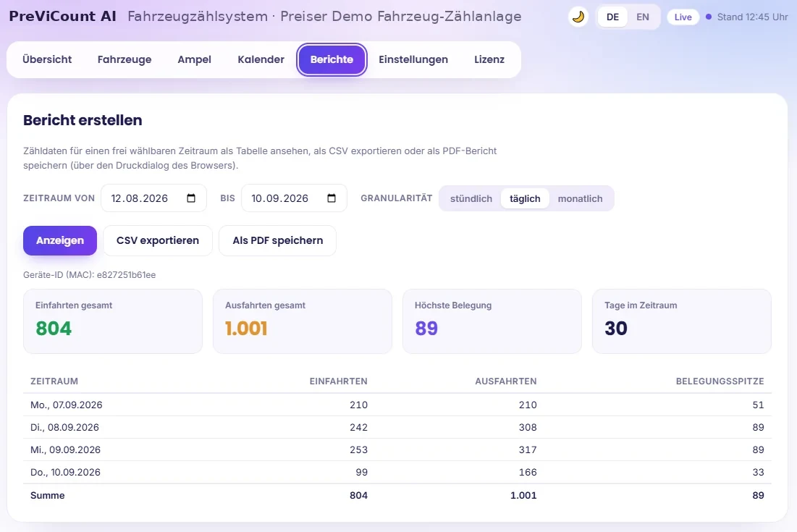The image size is (797, 532).
Task: Click Belegungsspitze value 51
Action: click(x=758, y=405)
